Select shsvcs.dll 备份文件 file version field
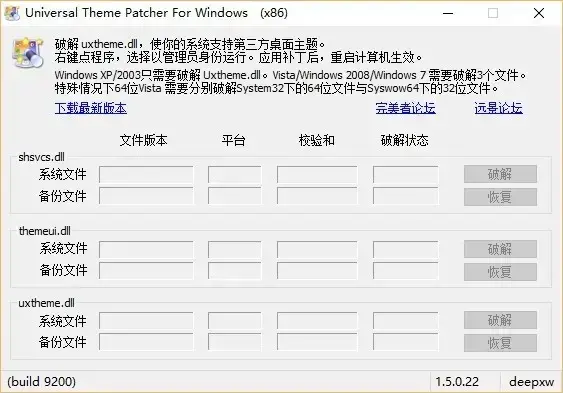563x393 pixels. pyautogui.click(x=146, y=196)
